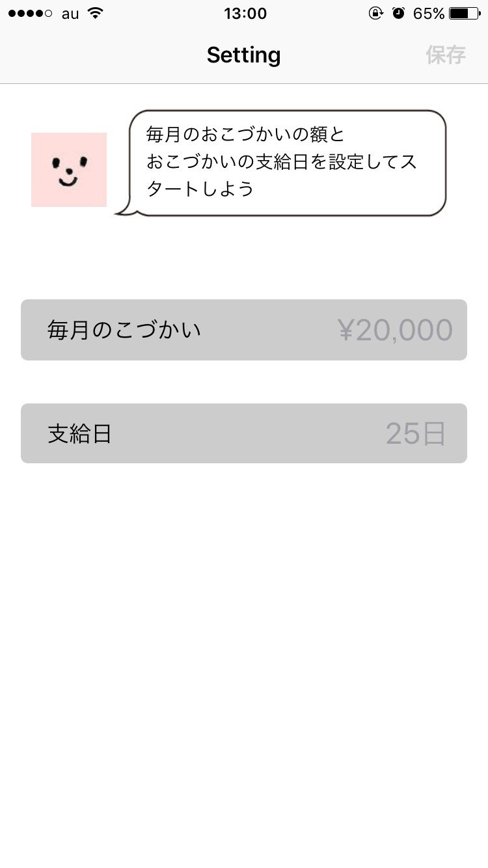Tap the alarm clock status icon
The width and height of the screenshot is (488, 868).
(398, 13)
